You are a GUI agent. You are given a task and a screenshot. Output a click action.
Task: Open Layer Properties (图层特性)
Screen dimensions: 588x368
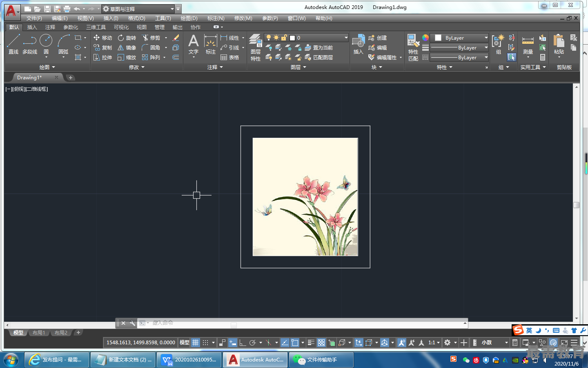click(x=256, y=47)
